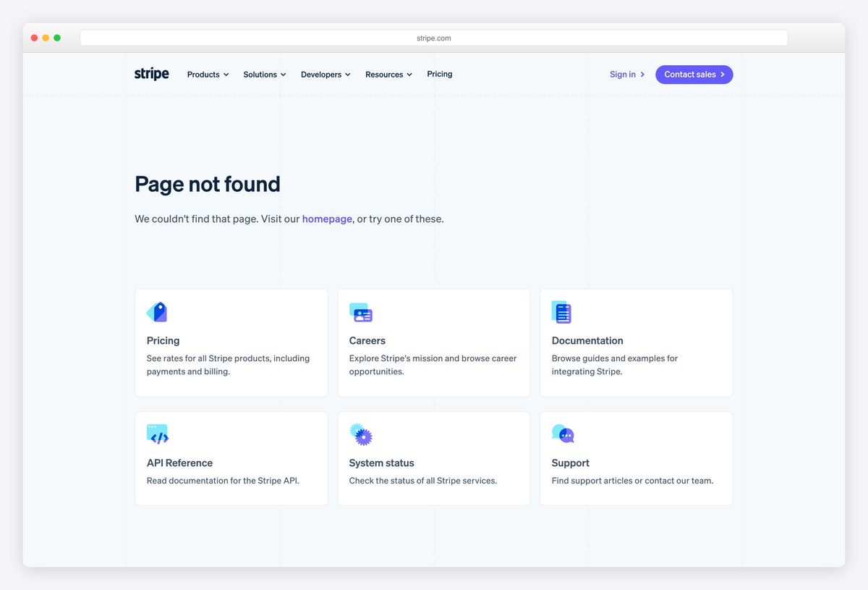
Task: Open the System status card title
Action: click(382, 463)
